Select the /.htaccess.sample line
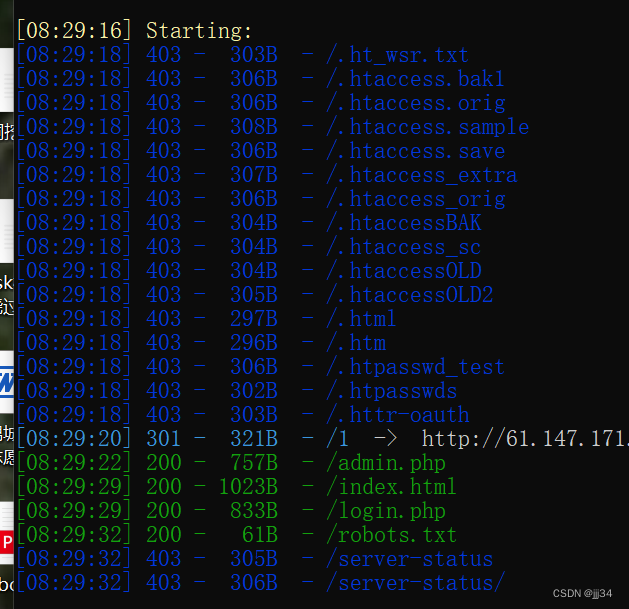Image resolution: width=629 pixels, height=609 pixels. tap(427, 127)
